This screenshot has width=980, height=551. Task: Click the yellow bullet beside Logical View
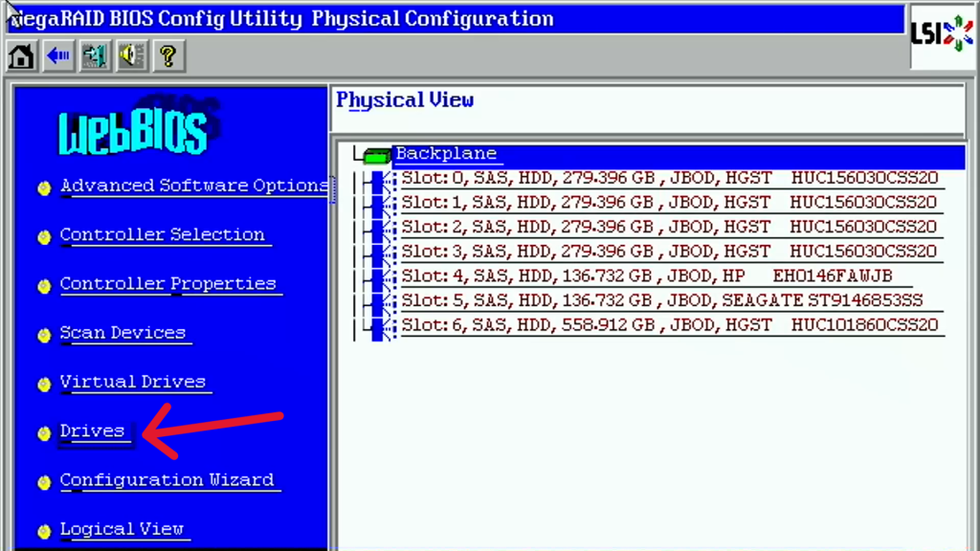pyautogui.click(x=44, y=531)
